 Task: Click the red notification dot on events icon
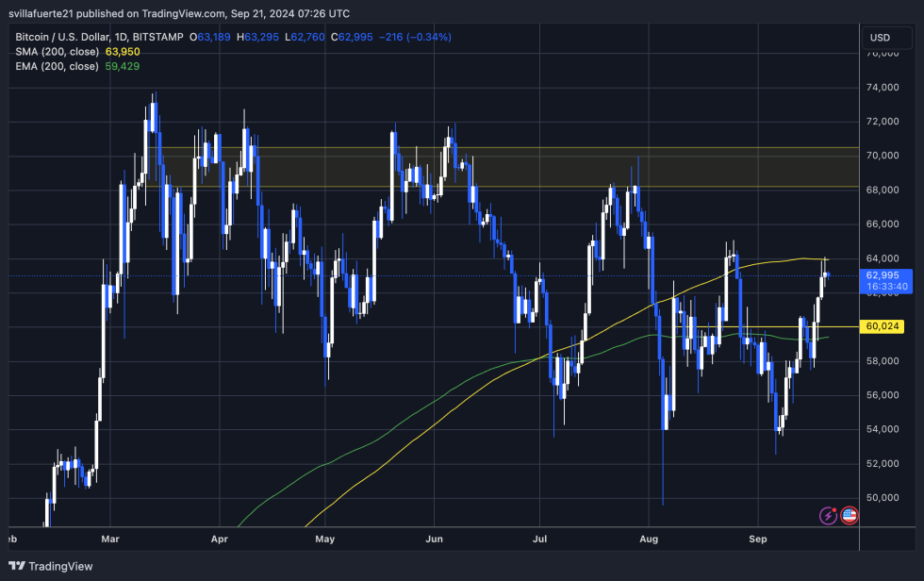pyautogui.click(x=834, y=508)
